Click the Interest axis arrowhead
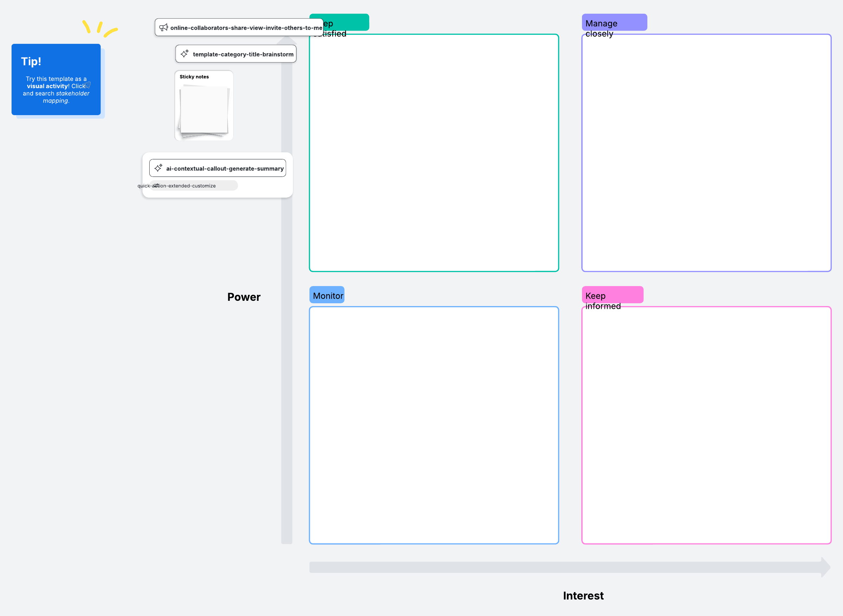 [825, 567]
